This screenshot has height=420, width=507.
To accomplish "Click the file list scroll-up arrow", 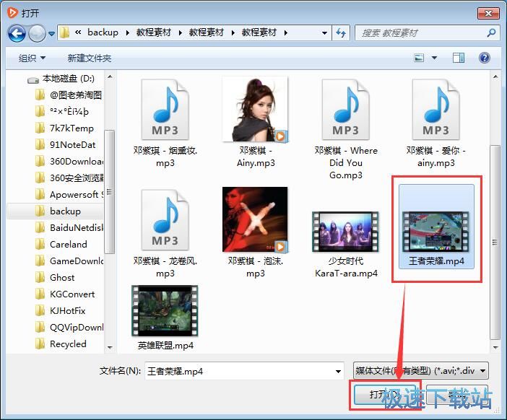I will pos(495,77).
